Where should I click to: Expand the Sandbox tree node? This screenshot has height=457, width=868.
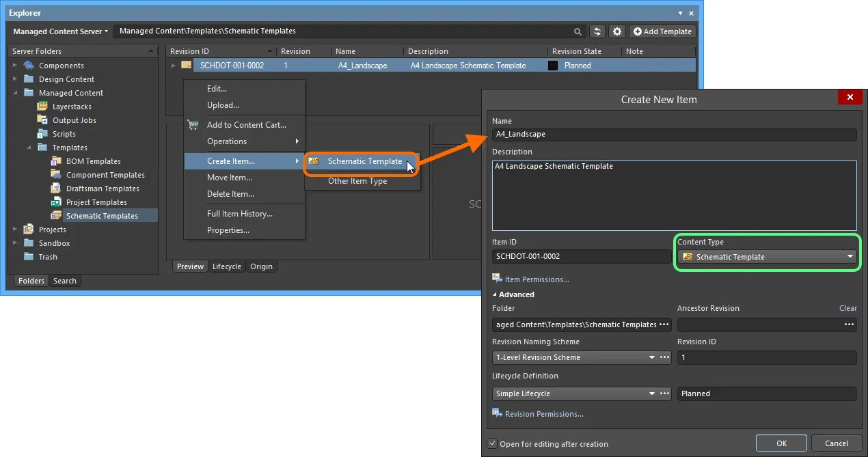[x=15, y=243]
